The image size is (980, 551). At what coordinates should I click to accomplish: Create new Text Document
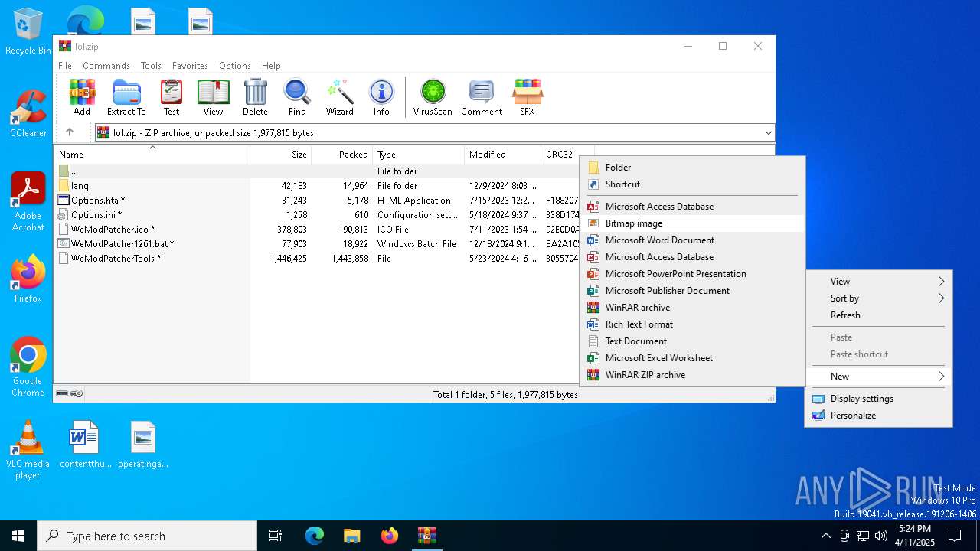pyautogui.click(x=692, y=341)
